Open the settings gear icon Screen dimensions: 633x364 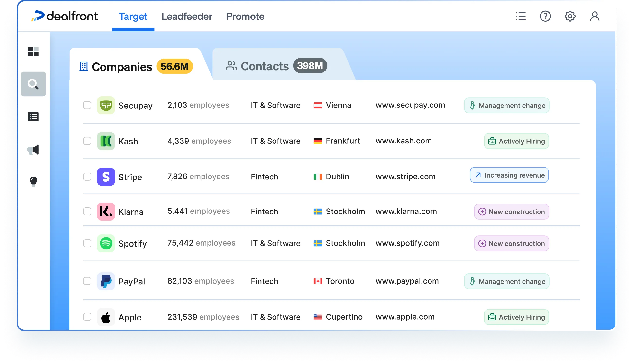570,17
